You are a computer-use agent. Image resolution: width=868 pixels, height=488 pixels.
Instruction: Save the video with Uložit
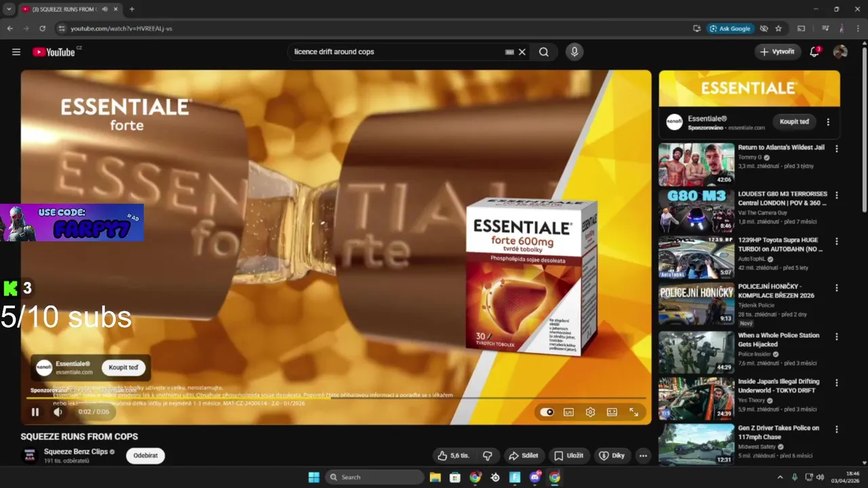(568, 455)
